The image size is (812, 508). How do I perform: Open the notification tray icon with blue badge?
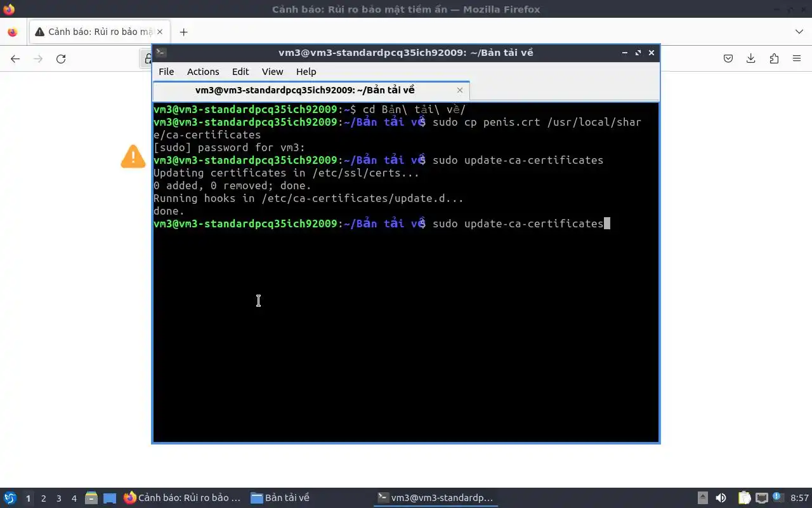pyautogui.click(x=777, y=498)
